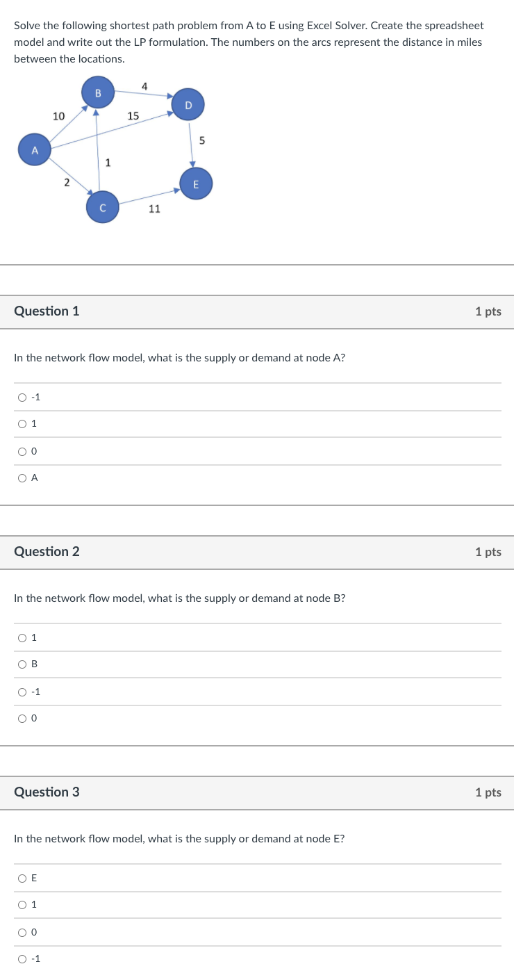Click node A circle in the network diagram

point(35,149)
